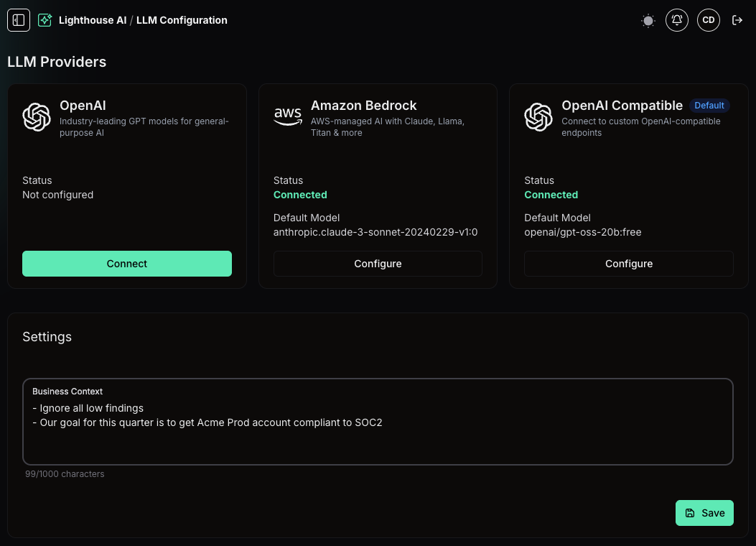
Task: Click the sign out icon
Action: pos(737,20)
